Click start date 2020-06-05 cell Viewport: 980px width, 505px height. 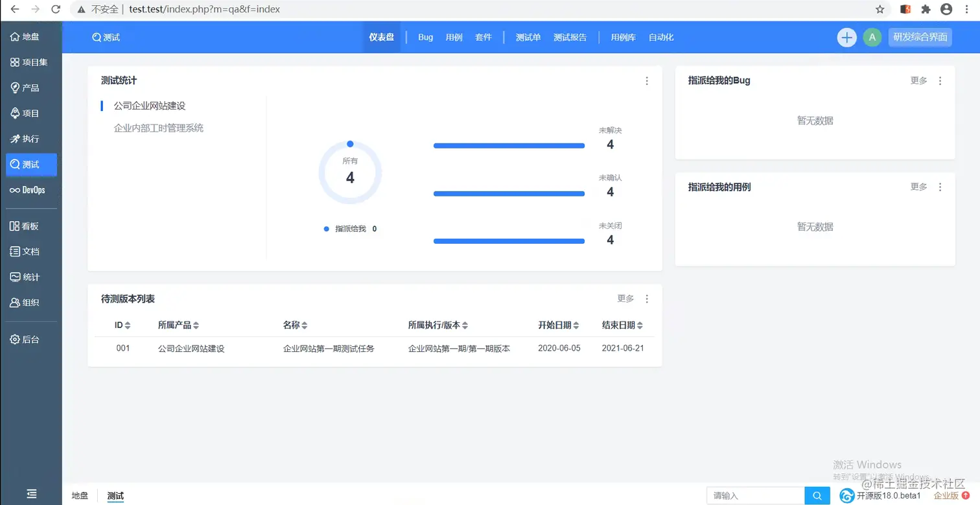(559, 349)
